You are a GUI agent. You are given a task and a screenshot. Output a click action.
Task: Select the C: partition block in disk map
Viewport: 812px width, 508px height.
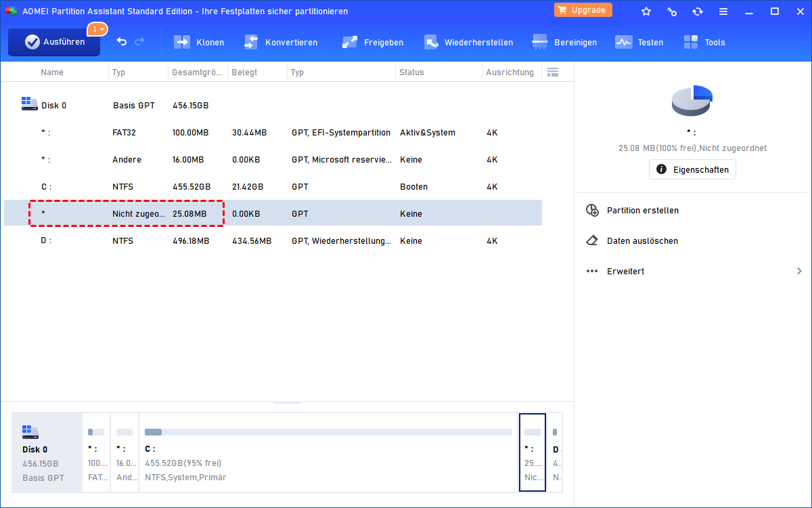point(328,452)
